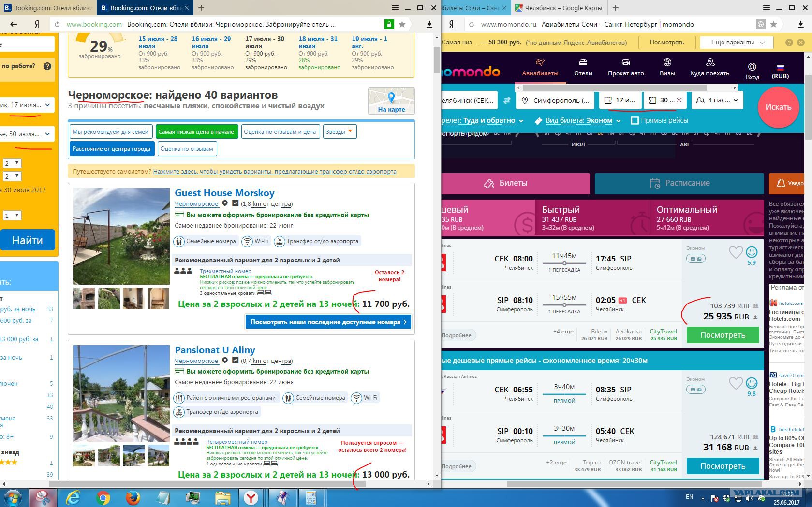Open a new tab in the momondo window
812x507 pixels.
tap(616, 8)
